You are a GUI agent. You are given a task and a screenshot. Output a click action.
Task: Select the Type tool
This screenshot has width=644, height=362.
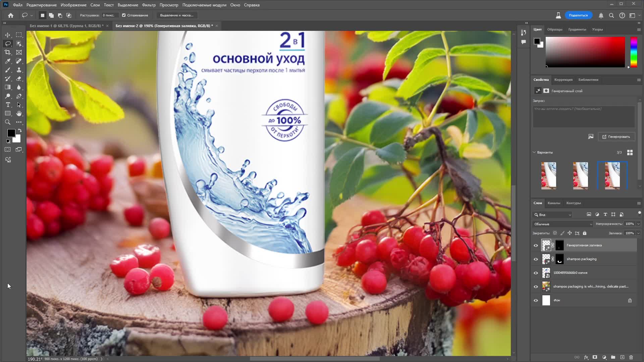[8, 105]
